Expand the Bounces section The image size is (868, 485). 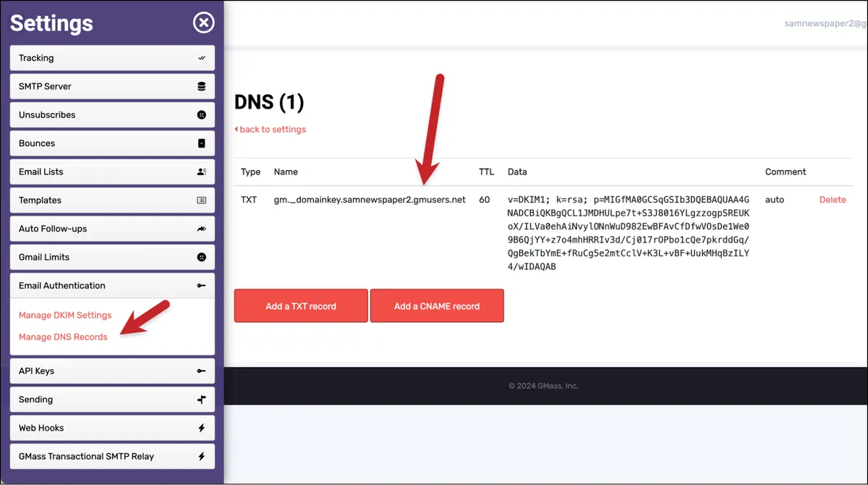[x=112, y=143]
